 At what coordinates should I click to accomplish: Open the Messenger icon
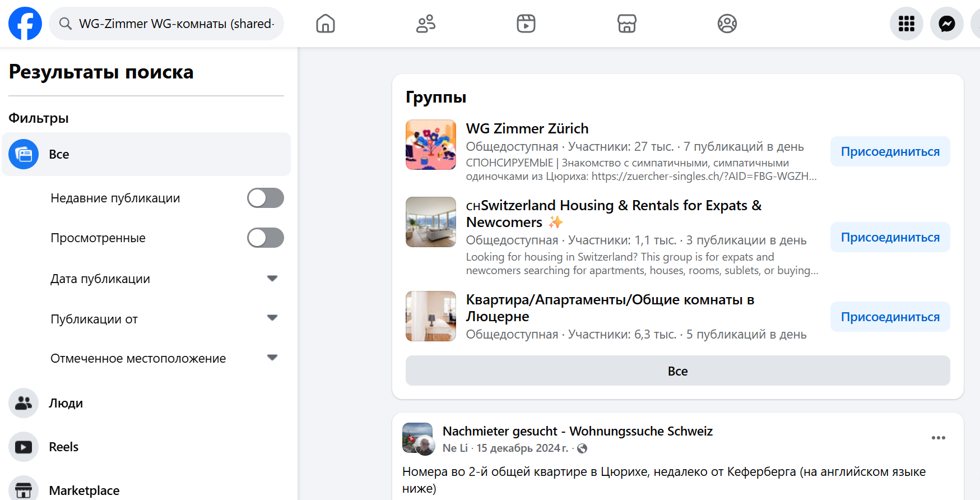point(946,24)
